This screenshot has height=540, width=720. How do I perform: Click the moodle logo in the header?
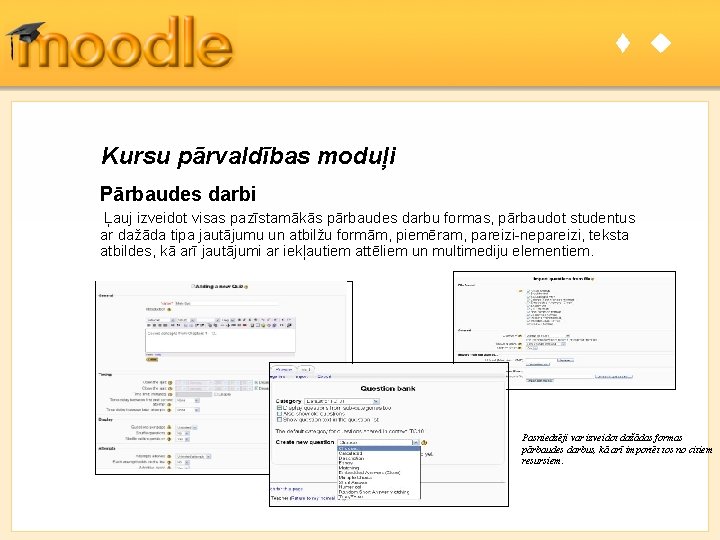(x=120, y=44)
